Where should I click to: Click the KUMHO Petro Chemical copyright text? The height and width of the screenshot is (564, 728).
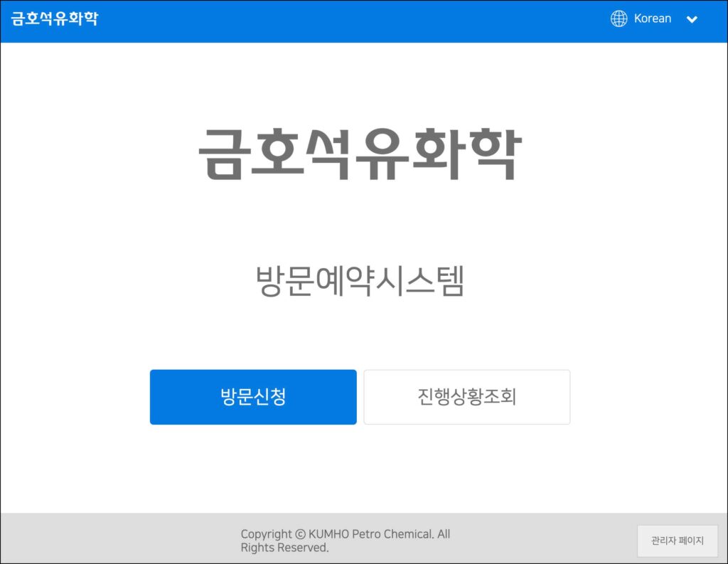[x=345, y=541]
